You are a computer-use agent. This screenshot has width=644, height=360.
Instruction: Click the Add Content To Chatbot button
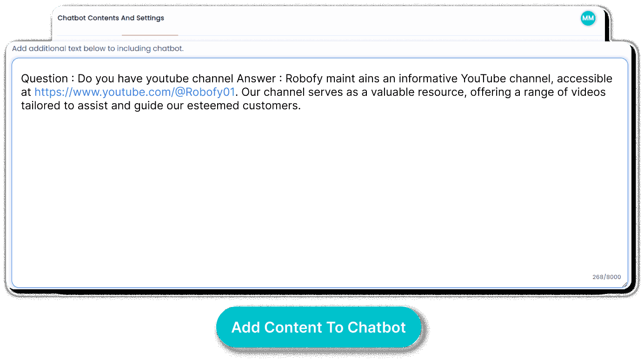point(319,327)
